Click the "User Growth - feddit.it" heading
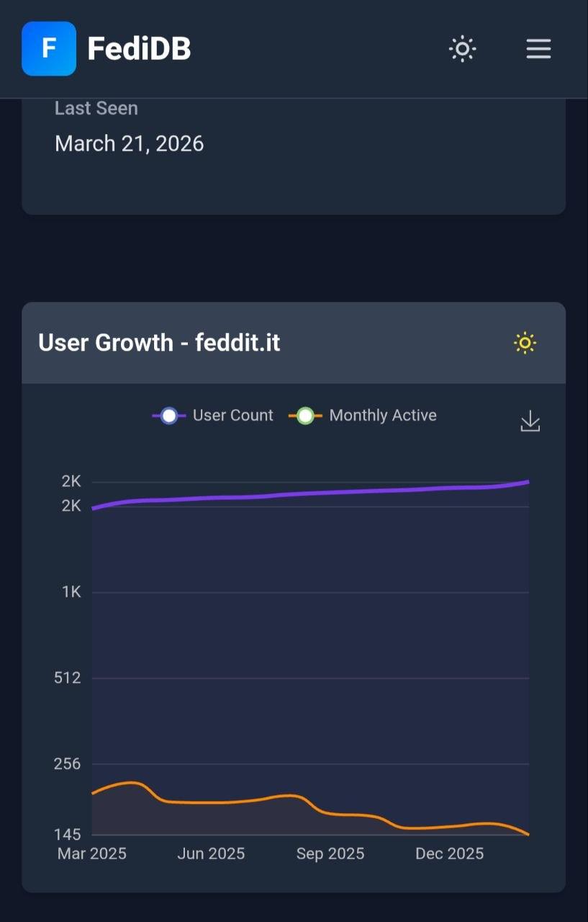 pyautogui.click(x=159, y=343)
